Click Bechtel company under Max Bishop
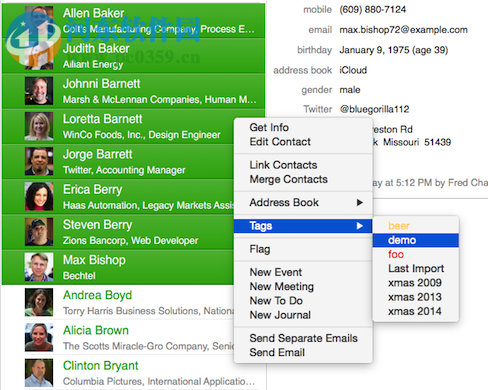This screenshot has width=488, height=390. [79, 276]
